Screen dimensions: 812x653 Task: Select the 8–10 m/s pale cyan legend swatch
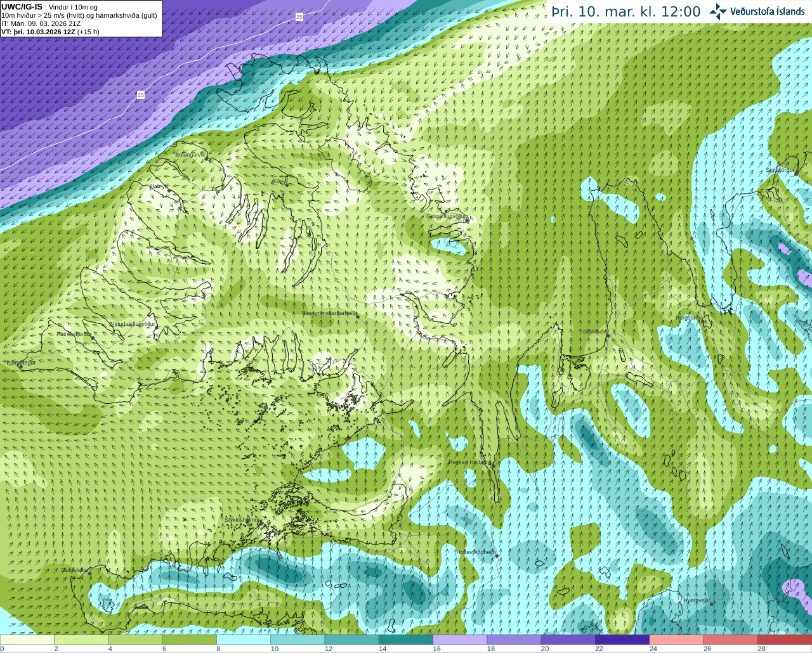pyautogui.click(x=244, y=640)
